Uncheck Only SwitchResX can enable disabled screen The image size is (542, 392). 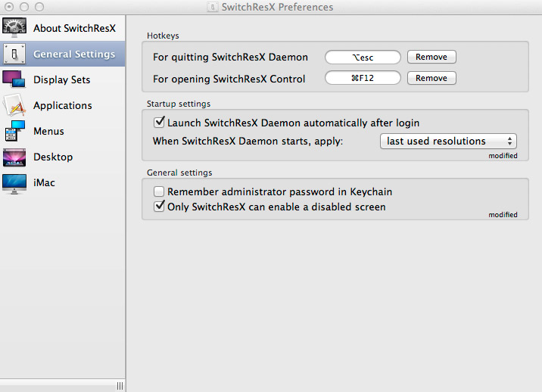pyautogui.click(x=159, y=207)
